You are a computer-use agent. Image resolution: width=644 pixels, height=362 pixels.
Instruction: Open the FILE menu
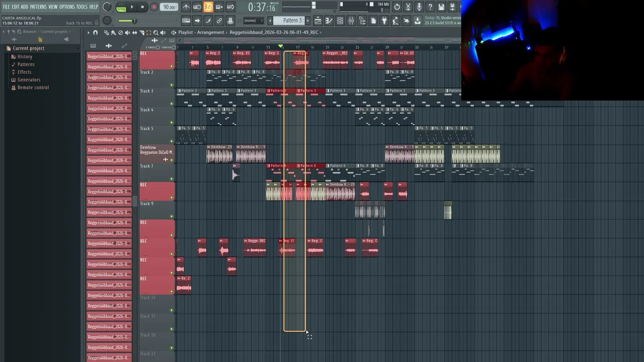click(x=7, y=7)
